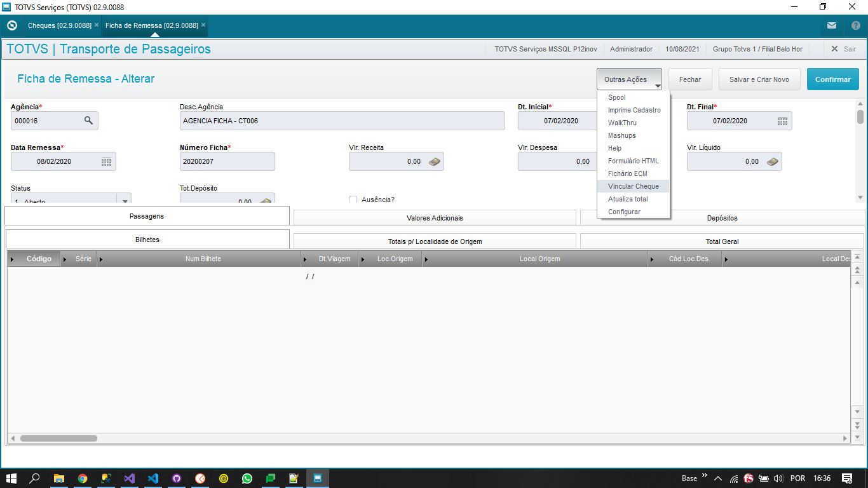Screen dimensions: 868x488
Task: Click the Confirmar button
Action: pos(833,79)
